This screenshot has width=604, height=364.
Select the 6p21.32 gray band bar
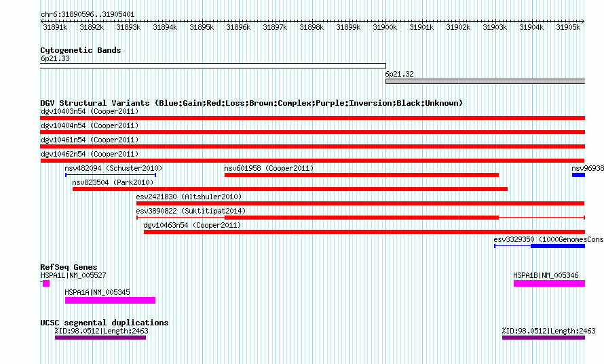coord(485,81)
